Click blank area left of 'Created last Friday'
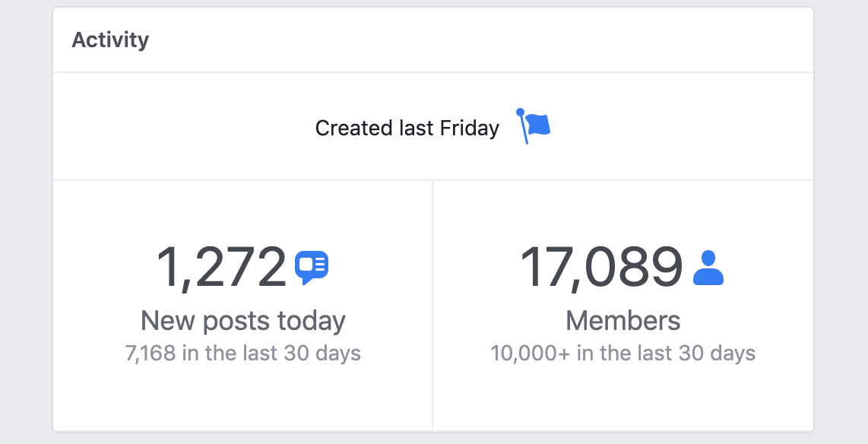 [182, 126]
